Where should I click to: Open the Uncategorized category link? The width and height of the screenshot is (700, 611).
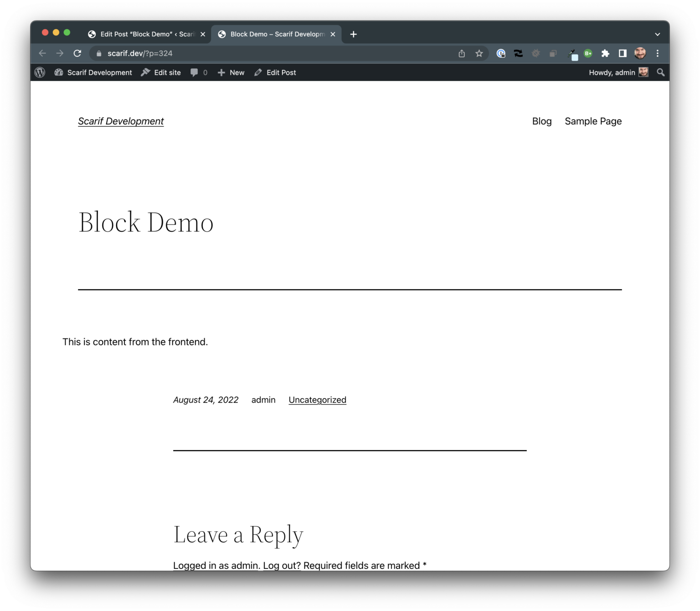pyautogui.click(x=317, y=400)
